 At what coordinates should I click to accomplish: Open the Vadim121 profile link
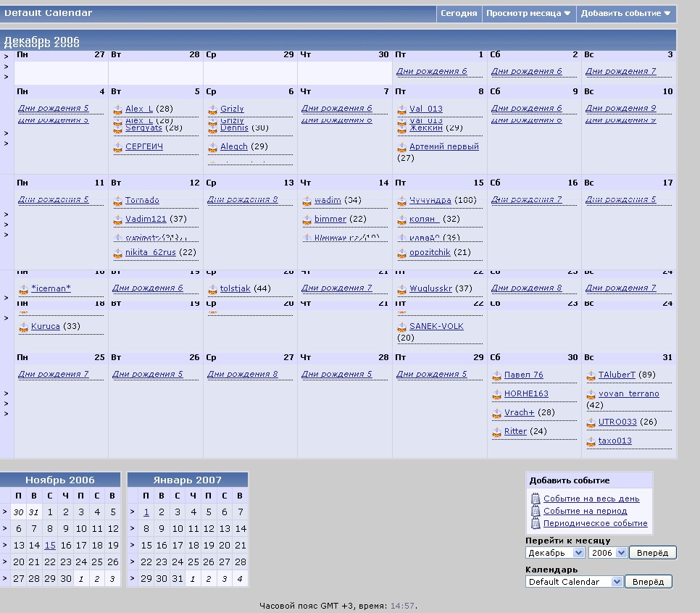coord(146,219)
